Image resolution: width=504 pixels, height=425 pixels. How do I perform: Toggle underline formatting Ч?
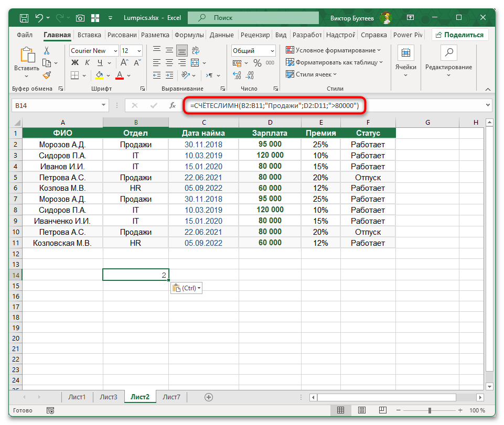(100, 63)
